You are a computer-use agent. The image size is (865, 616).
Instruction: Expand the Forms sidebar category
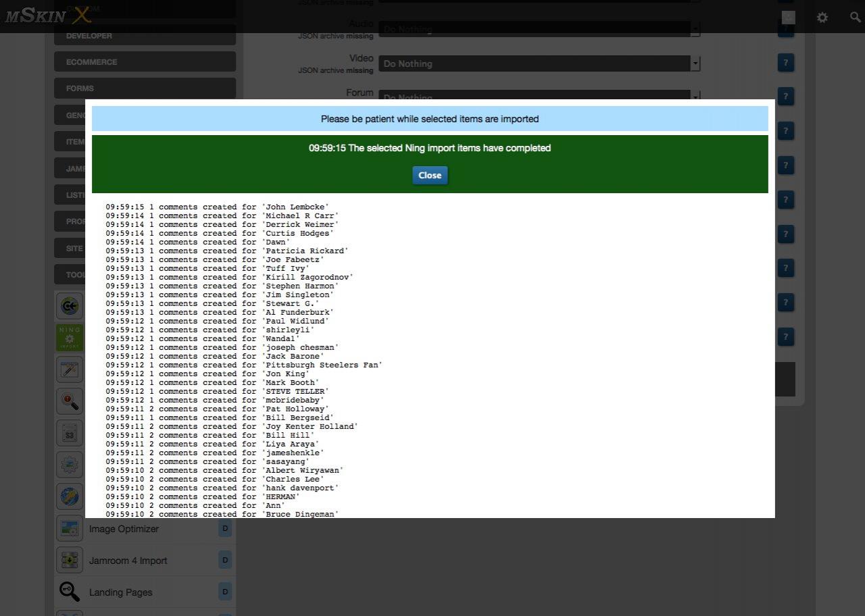point(145,88)
